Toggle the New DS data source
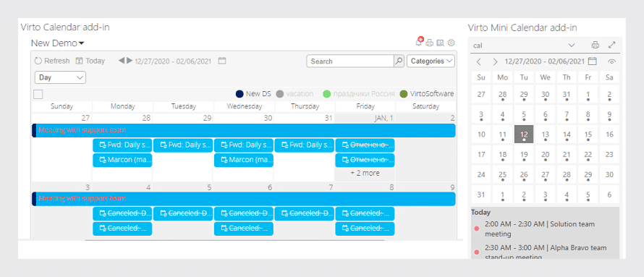 253,94
